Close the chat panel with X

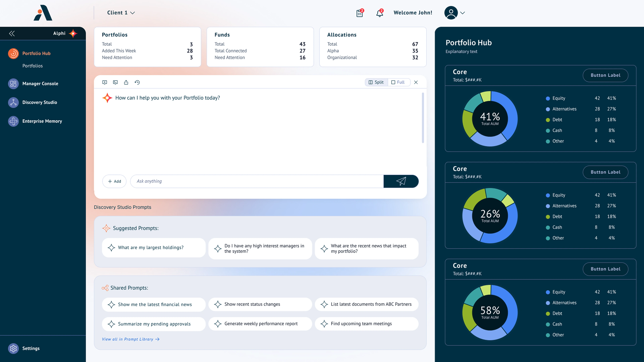[x=416, y=82]
